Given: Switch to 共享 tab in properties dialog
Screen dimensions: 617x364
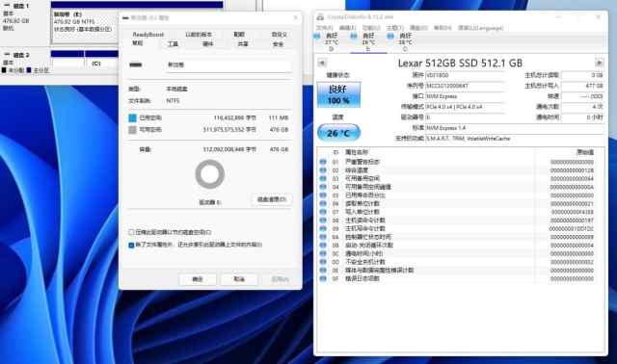Looking at the screenshot, I should 243,44.
